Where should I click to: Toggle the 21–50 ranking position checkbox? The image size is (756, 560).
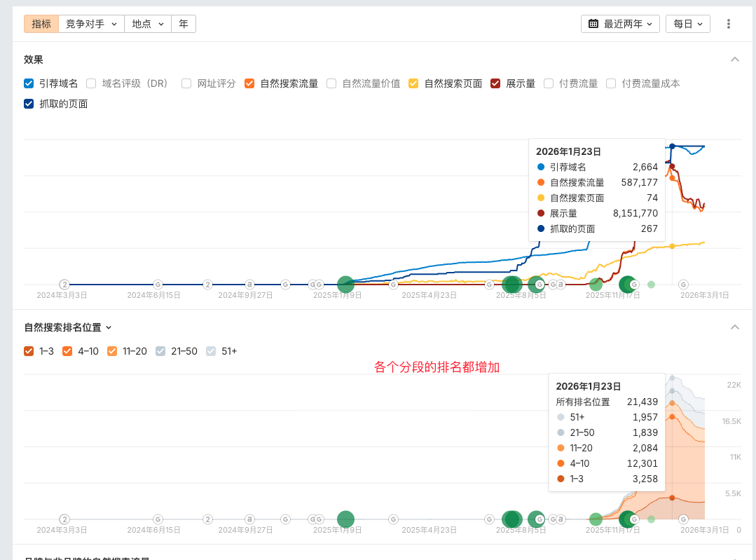pos(160,351)
